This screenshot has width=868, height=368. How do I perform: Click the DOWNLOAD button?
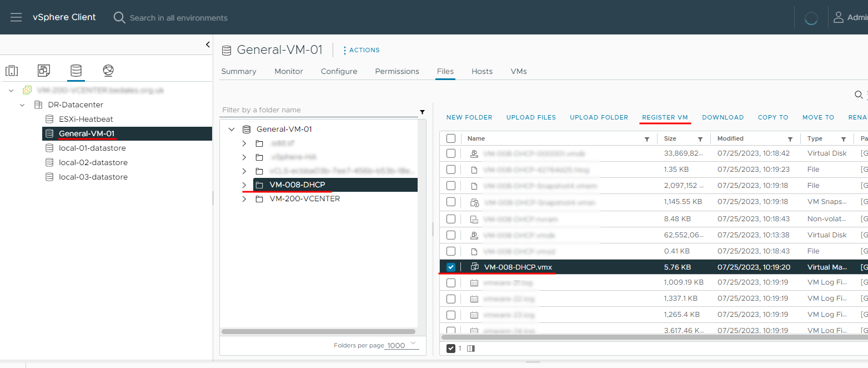(x=723, y=117)
